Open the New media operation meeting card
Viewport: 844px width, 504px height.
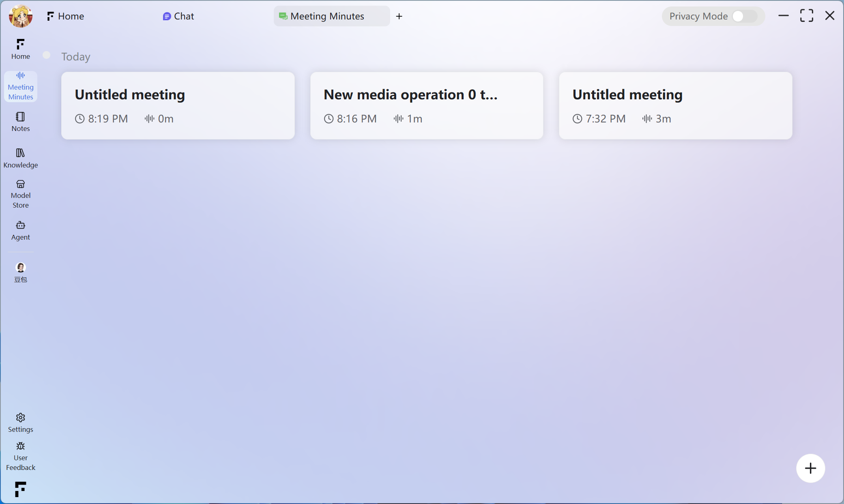pos(426,105)
